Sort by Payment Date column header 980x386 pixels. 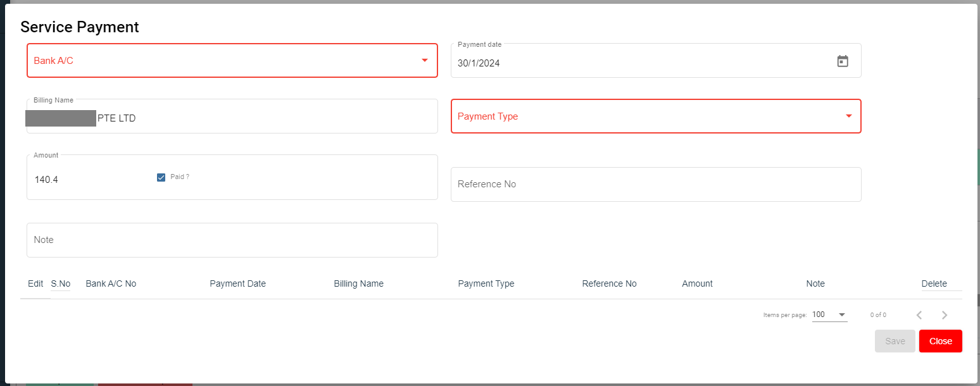coord(237,283)
